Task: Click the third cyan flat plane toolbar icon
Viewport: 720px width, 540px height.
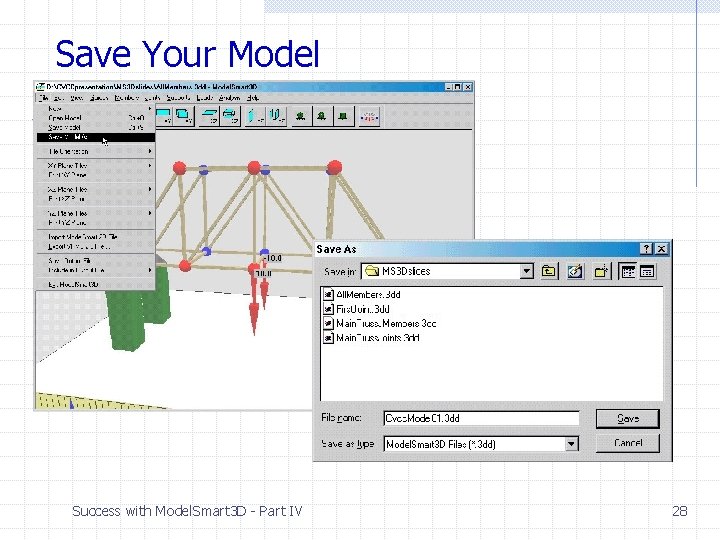Action: click(210, 116)
